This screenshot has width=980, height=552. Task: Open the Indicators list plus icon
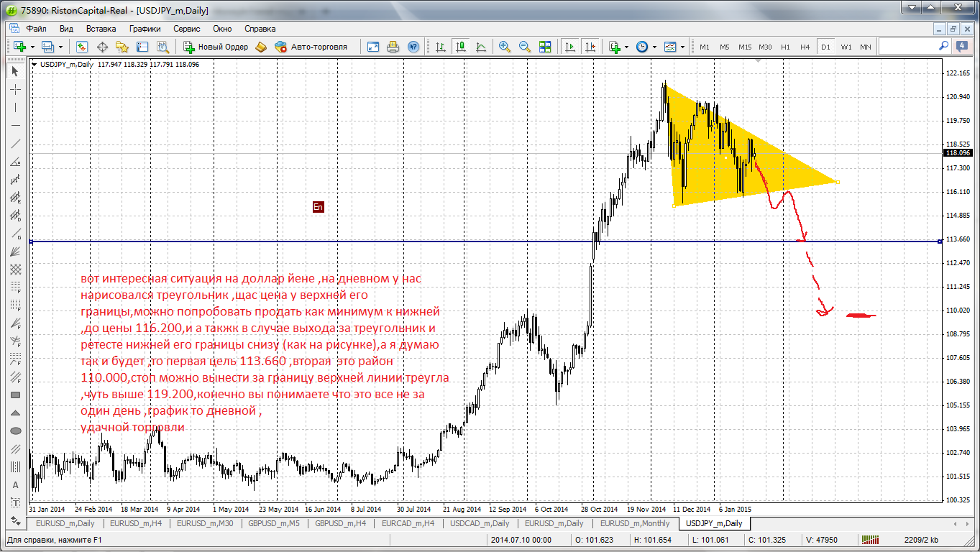click(615, 47)
